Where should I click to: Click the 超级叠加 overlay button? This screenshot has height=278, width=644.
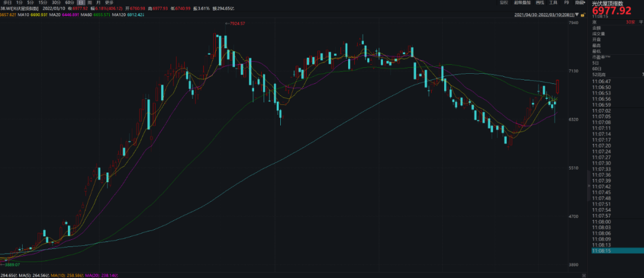coord(522,3)
